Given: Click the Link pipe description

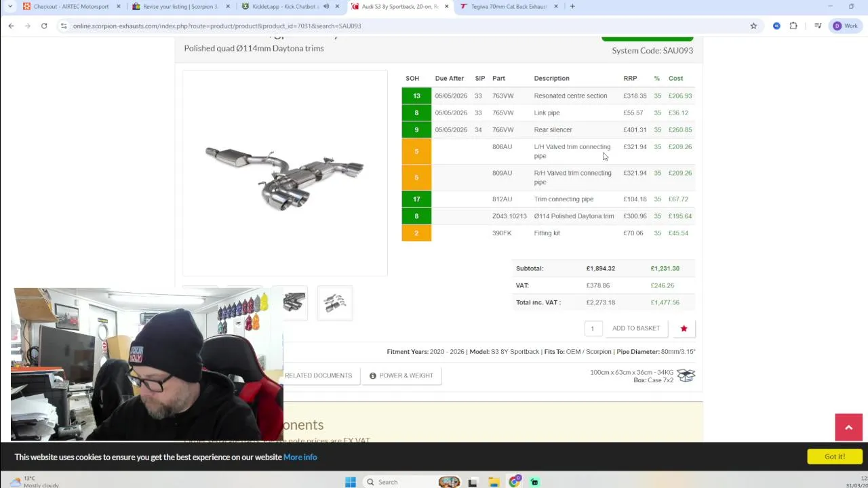Looking at the screenshot, I should pos(547,113).
